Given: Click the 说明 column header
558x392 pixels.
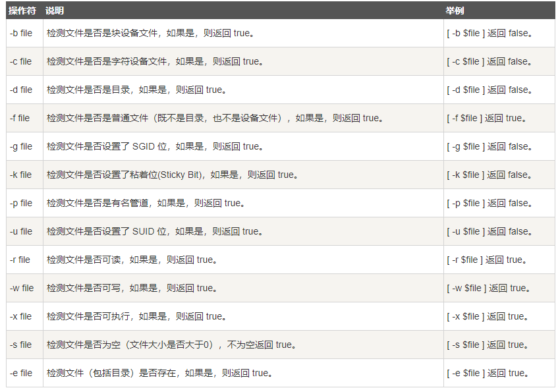Looking at the screenshot, I should click(55, 11).
